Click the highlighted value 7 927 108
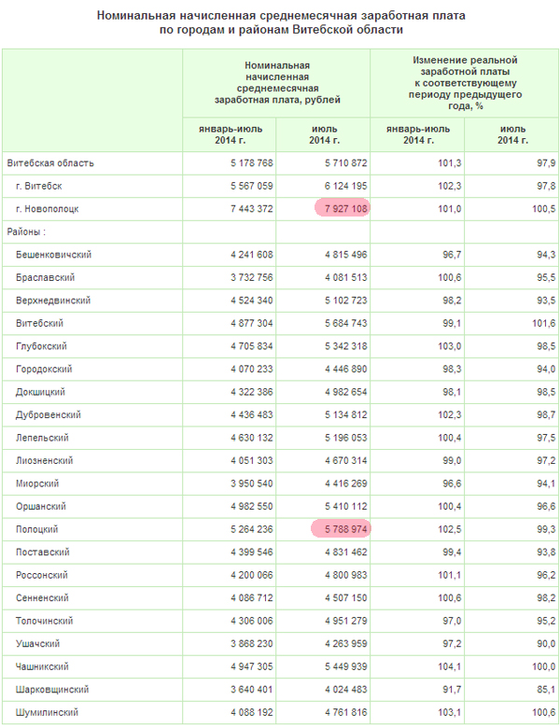The width and height of the screenshot is (560, 728). (x=342, y=208)
